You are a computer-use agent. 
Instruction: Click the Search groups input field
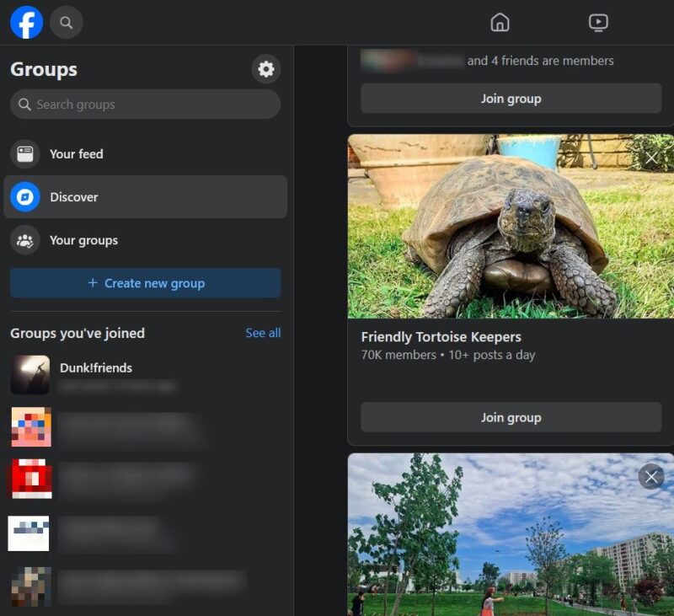145,104
